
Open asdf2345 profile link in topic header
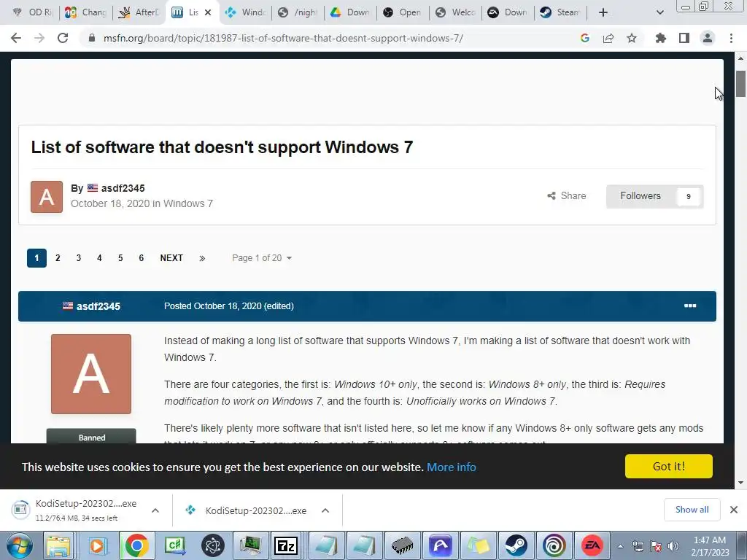coord(123,188)
